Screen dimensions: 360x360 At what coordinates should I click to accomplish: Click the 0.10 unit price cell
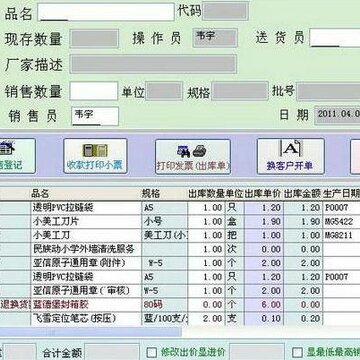click(x=264, y=319)
